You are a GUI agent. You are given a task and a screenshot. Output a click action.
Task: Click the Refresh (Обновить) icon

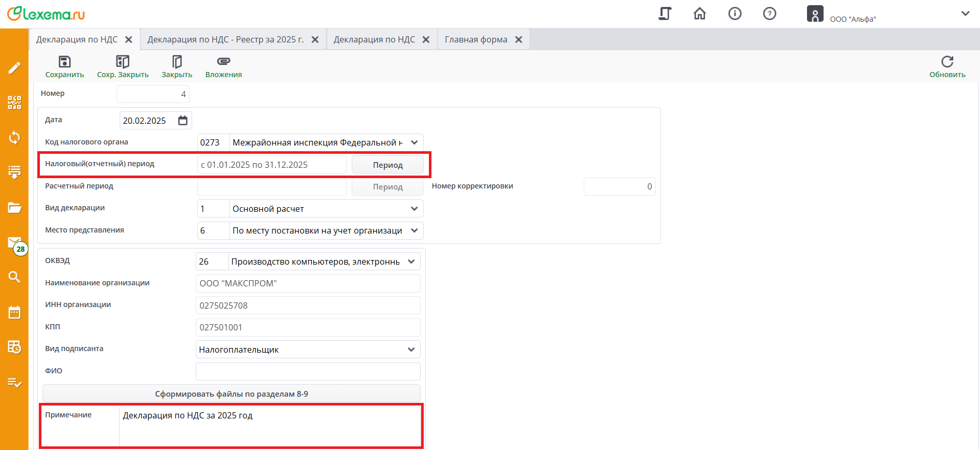[947, 63]
